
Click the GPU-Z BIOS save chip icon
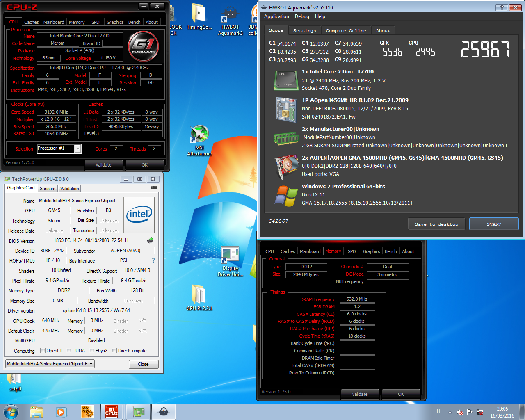(x=150, y=240)
